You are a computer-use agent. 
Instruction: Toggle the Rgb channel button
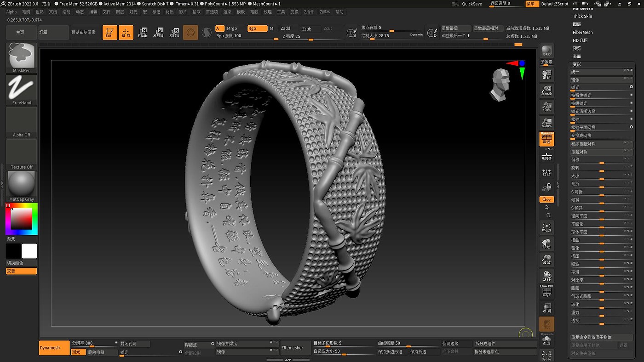click(x=257, y=28)
